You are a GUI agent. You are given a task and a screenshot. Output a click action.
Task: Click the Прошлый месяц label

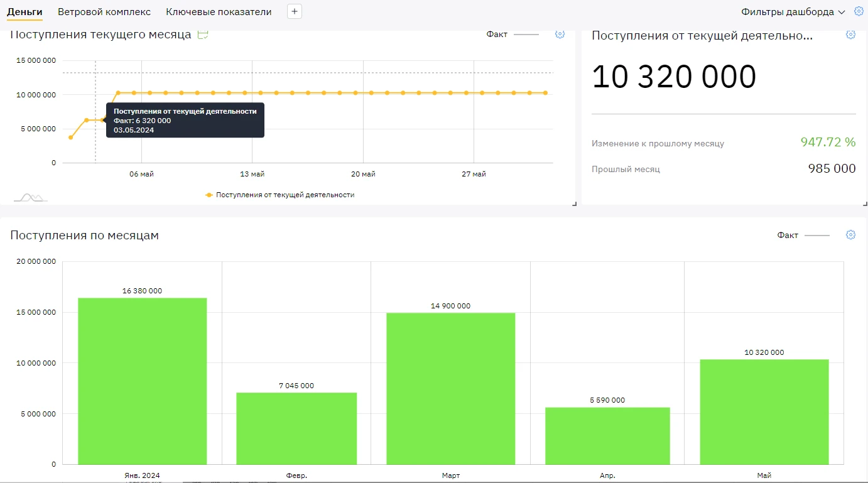point(626,169)
